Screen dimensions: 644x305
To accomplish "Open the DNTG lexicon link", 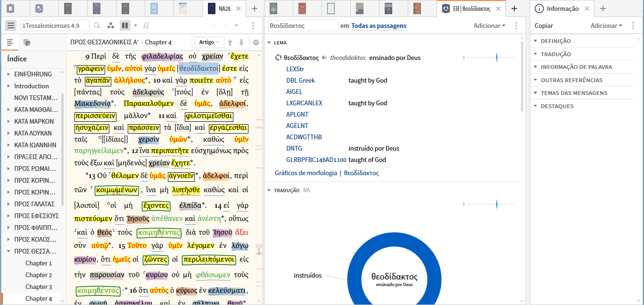I will 294,148.
